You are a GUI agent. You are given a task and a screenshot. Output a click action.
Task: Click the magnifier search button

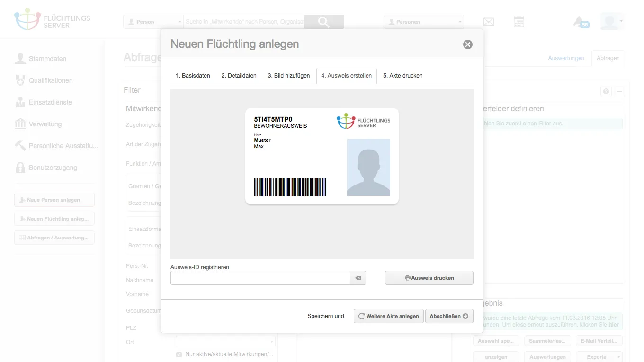(x=324, y=22)
